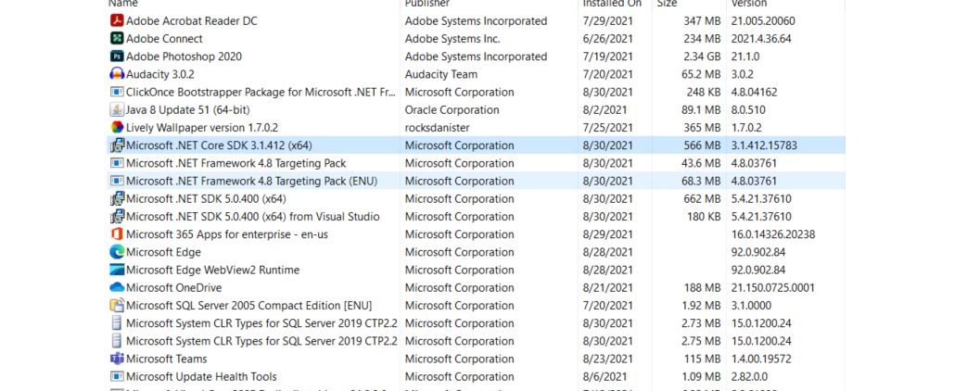This screenshot has width=980, height=391.
Task: Click the Microsoft Update Health Tools icon
Action: click(117, 376)
